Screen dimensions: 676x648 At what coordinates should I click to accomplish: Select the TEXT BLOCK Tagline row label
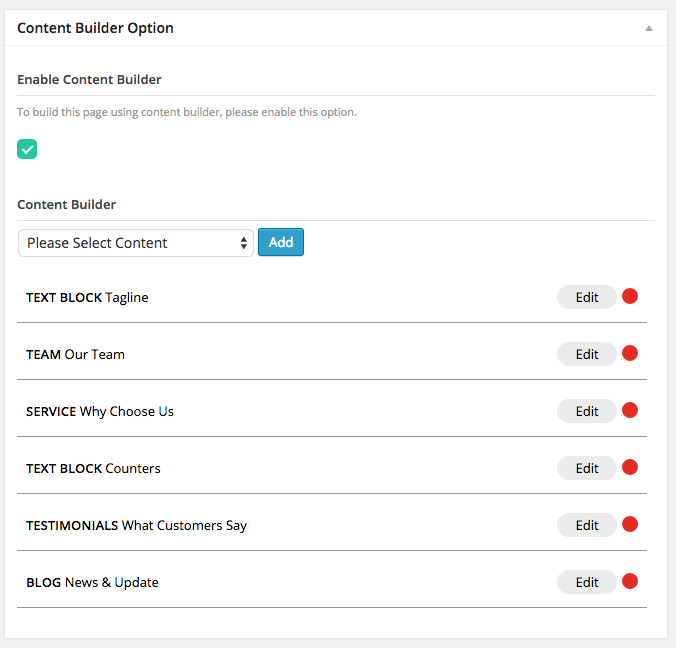point(87,297)
